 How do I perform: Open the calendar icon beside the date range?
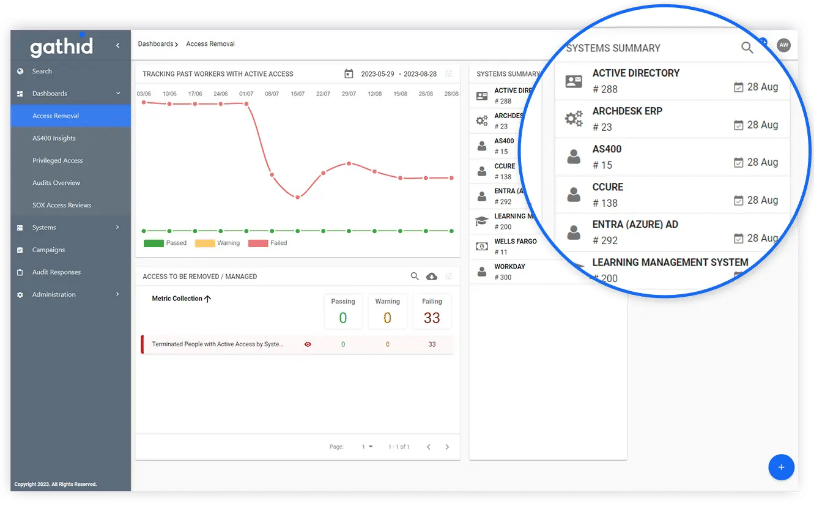tap(349, 74)
